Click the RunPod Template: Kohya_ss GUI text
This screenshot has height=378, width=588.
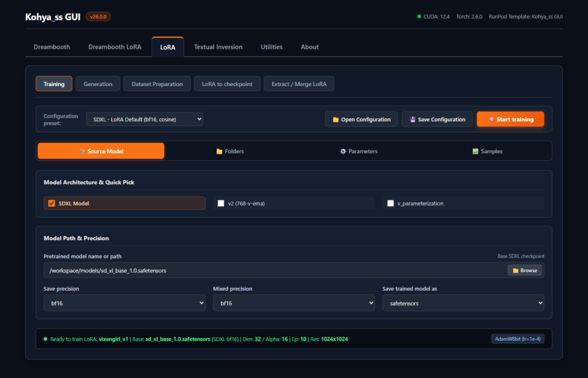(526, 17)
